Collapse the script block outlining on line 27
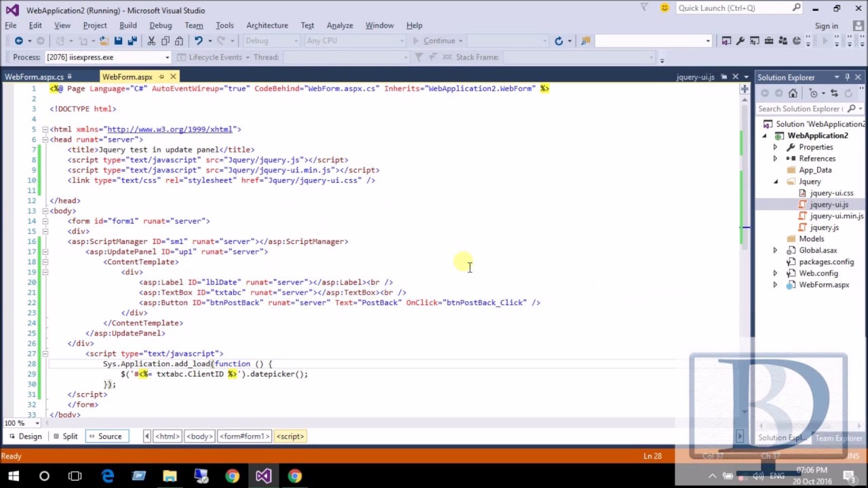The height and width of the screenshot is (488, 868). tap(45, 353)
